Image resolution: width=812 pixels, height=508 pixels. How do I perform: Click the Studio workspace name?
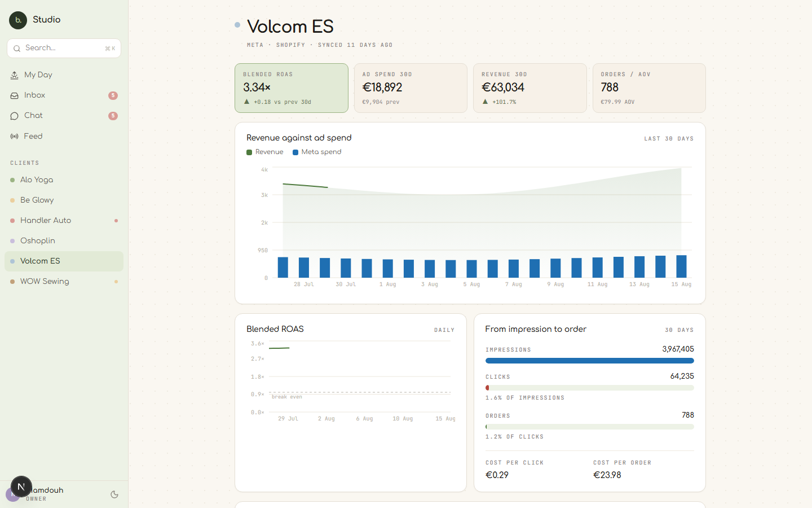pyautogui.click(x=46, y=20)
